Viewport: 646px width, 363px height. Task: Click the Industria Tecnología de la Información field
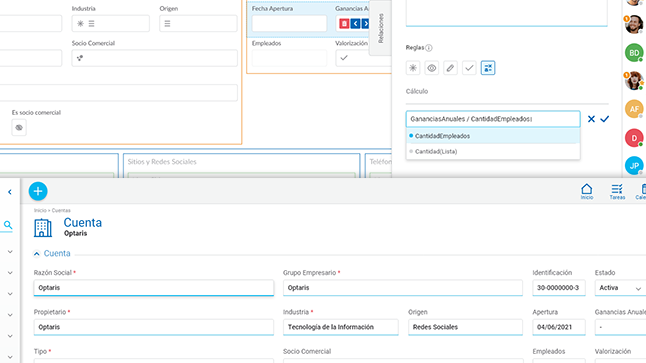pyautogui.click(x=341, y=327)
